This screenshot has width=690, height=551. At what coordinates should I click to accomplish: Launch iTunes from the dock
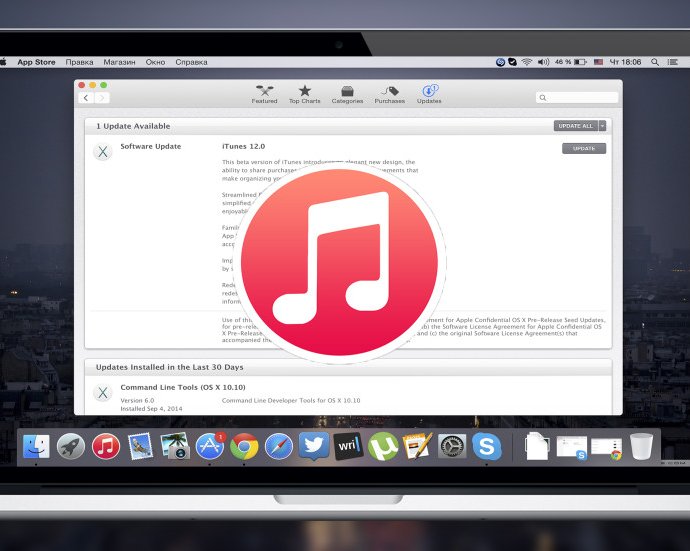click(x=106, y=446)
